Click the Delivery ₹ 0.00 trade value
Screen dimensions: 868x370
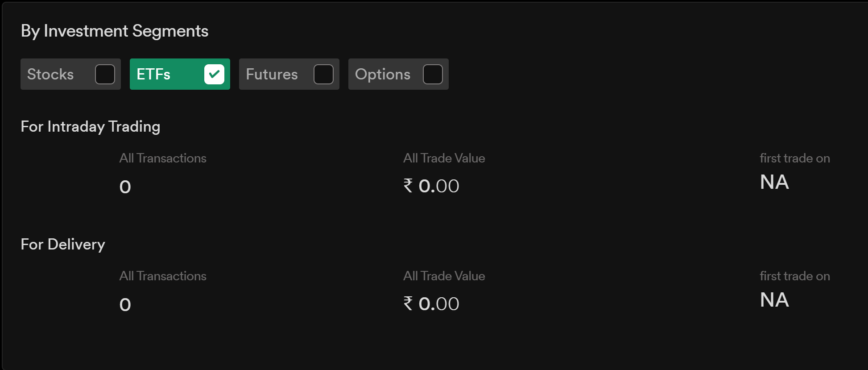click(431, 303)
